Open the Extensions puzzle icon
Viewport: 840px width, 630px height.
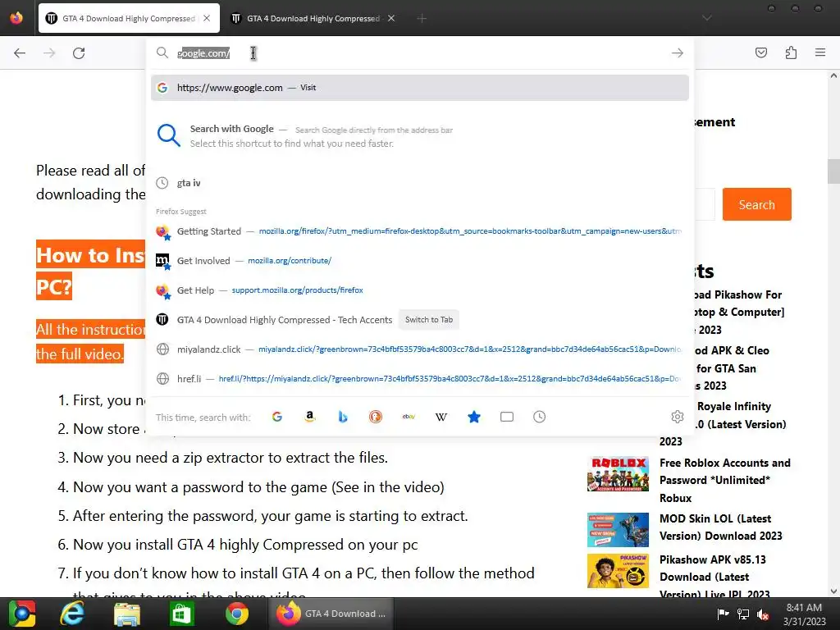791,52
